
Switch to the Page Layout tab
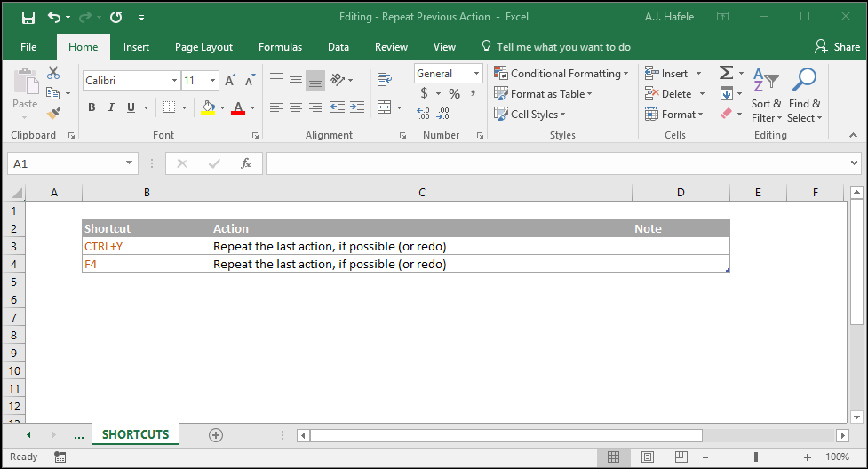point(203,47)
